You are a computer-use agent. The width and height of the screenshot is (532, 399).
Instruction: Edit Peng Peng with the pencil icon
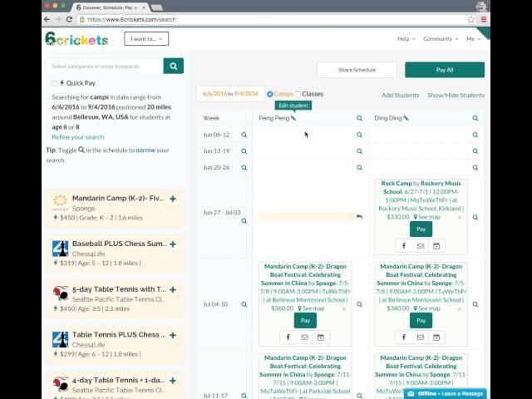[x=293, y=118]
